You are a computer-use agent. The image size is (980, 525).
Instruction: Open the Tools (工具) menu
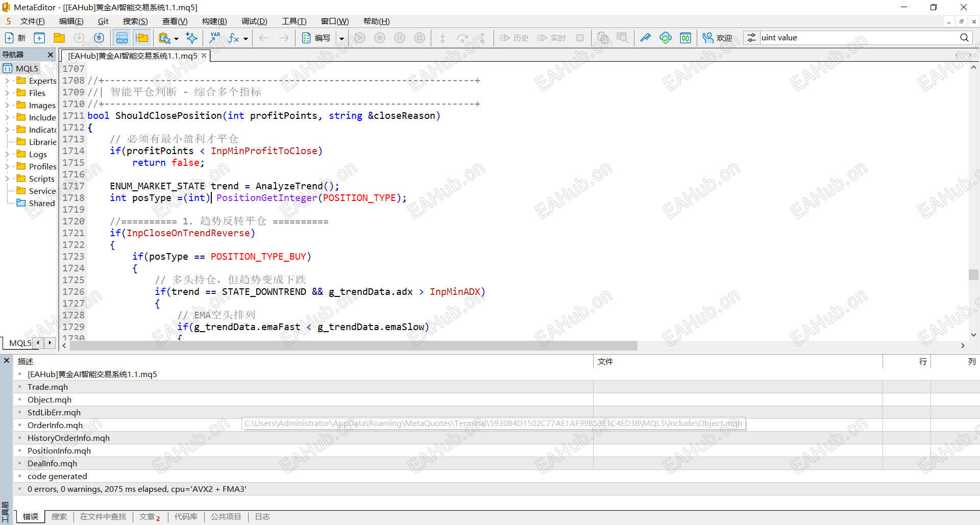(294, 21)
